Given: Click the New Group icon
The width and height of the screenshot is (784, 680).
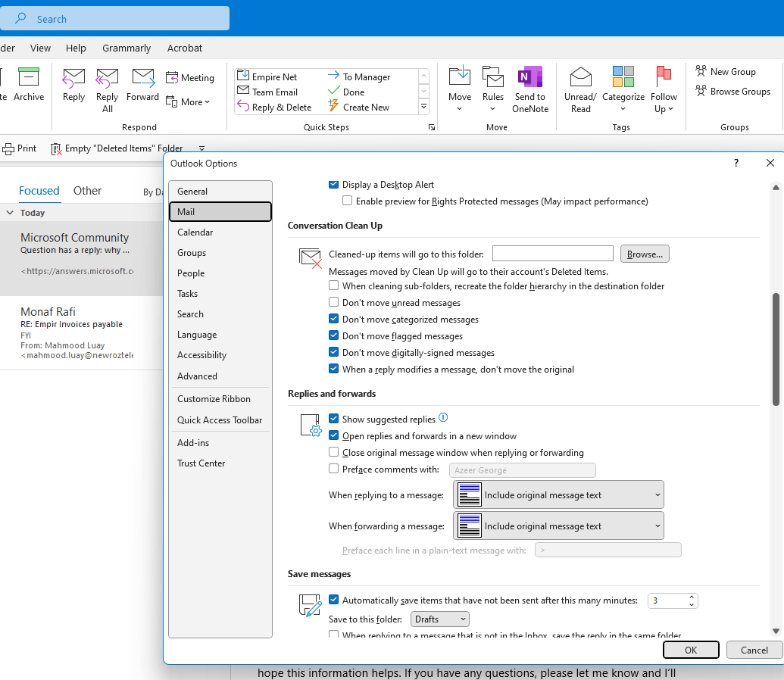Looking at the screenshot, I should (x=701, y=71).
